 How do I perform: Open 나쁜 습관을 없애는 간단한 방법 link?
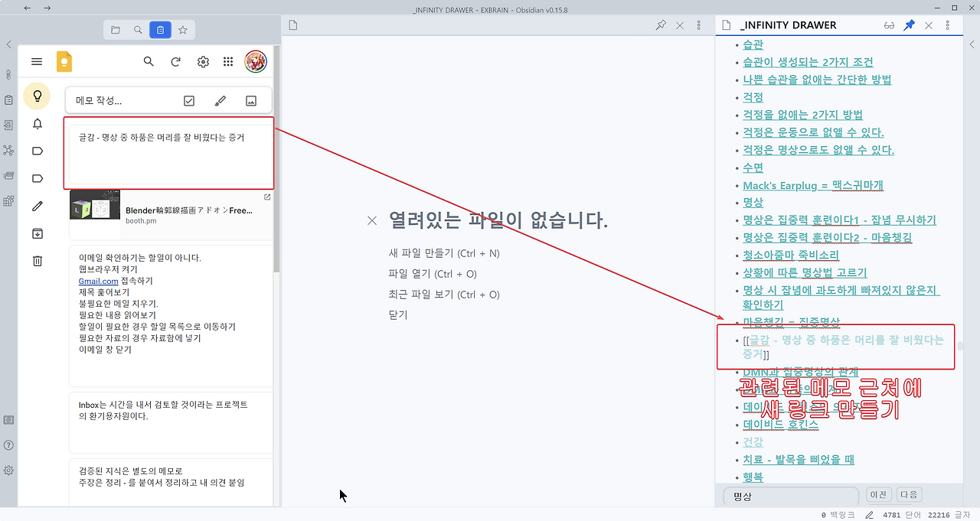(x=817, y=80)
